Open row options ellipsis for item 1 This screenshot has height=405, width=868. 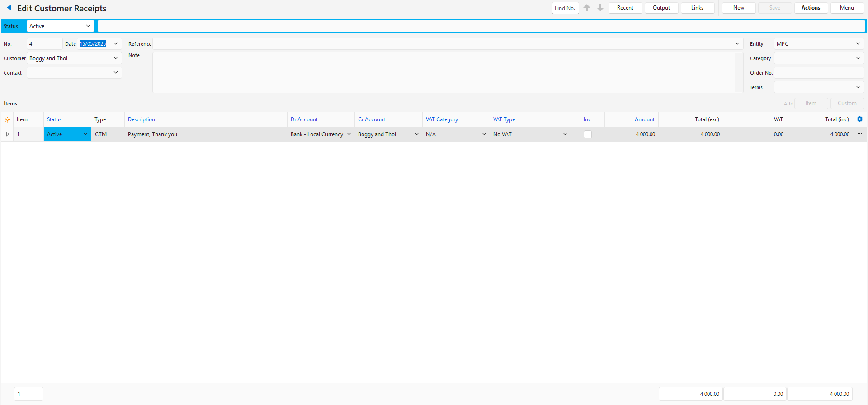pos(860,134)
